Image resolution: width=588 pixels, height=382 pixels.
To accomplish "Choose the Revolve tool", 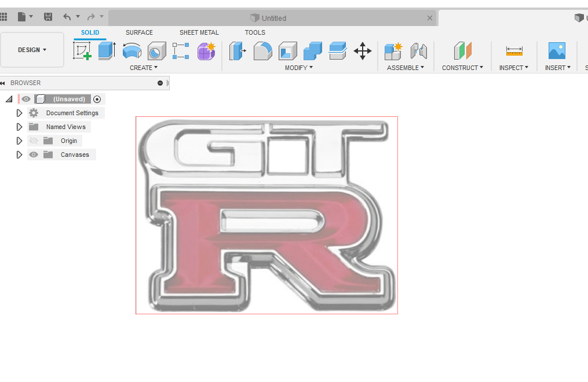I will click(x=132, y=51).
